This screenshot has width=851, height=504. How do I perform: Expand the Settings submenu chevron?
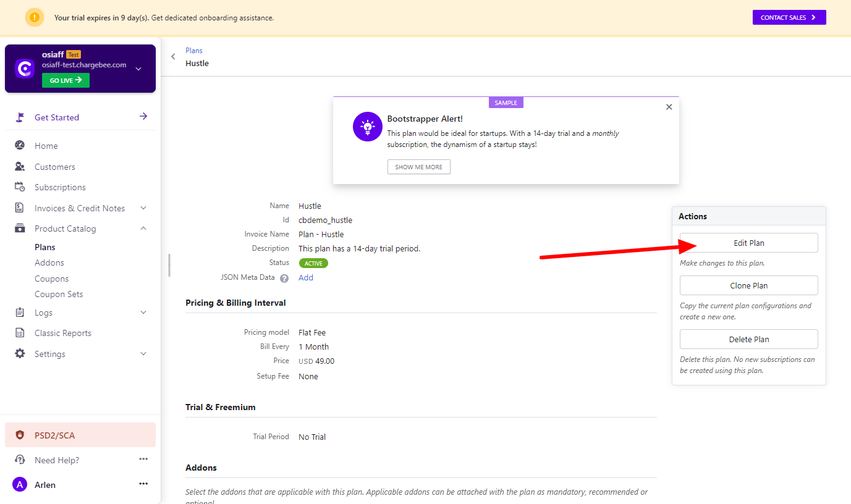[143, 354]
